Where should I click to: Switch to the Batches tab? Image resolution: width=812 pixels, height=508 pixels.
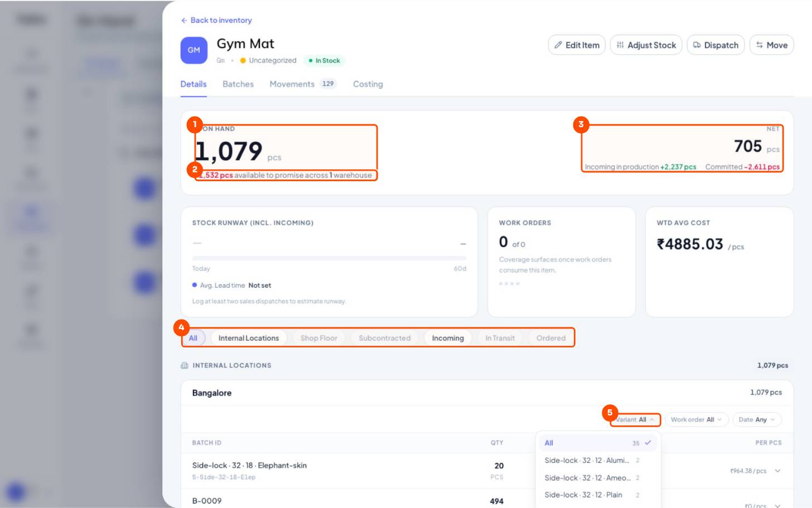pos(238,84)
